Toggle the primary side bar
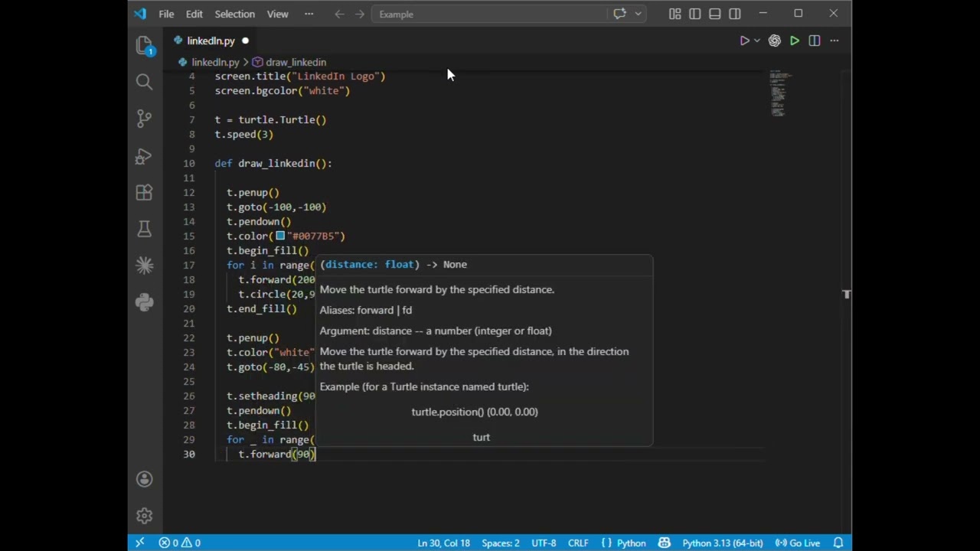This screenshot has width=980, height=551. [694, 14]
